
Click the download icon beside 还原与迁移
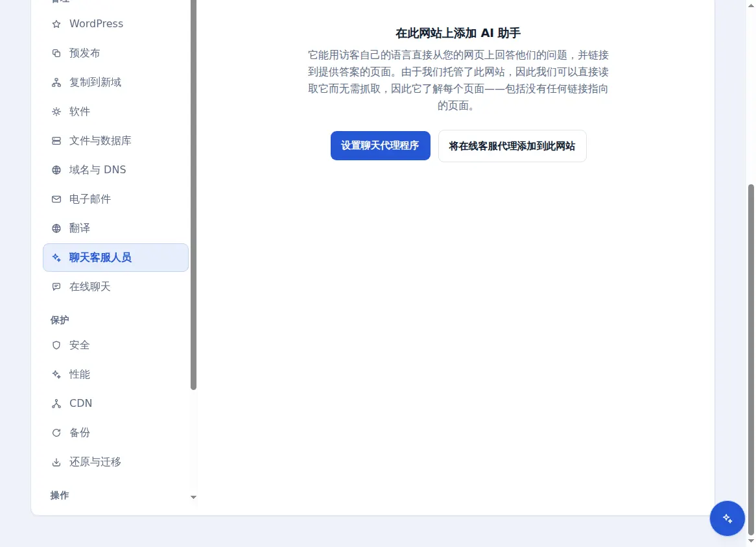click(x=56, y=462)
